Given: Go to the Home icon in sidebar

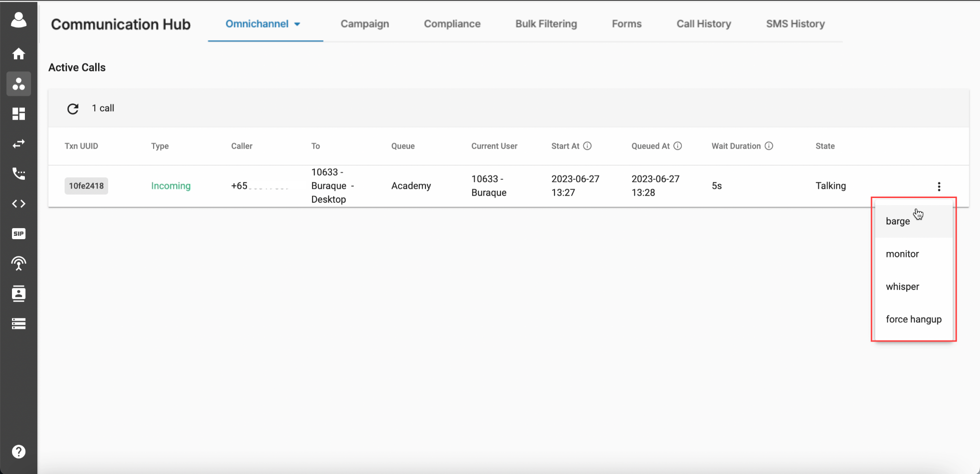Looking at the screenshot, I should (19, 54).
